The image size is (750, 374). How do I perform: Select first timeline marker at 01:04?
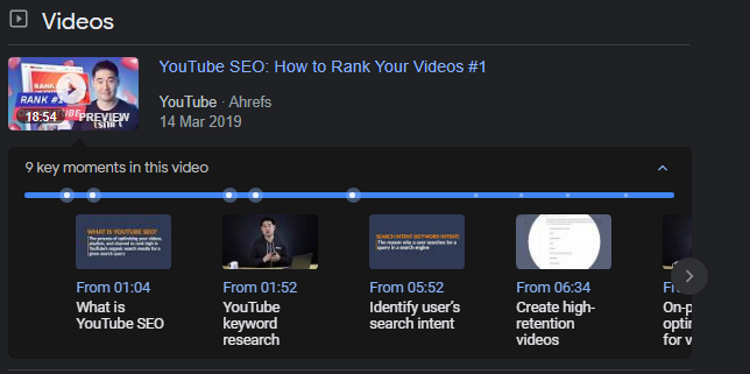[67, 195]
